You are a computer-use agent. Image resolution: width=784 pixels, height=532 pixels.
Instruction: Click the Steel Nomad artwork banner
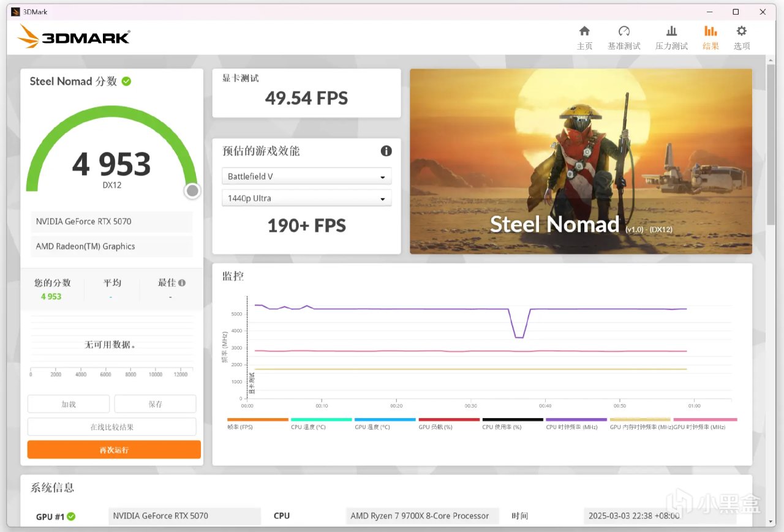click(x=581, y=161)
